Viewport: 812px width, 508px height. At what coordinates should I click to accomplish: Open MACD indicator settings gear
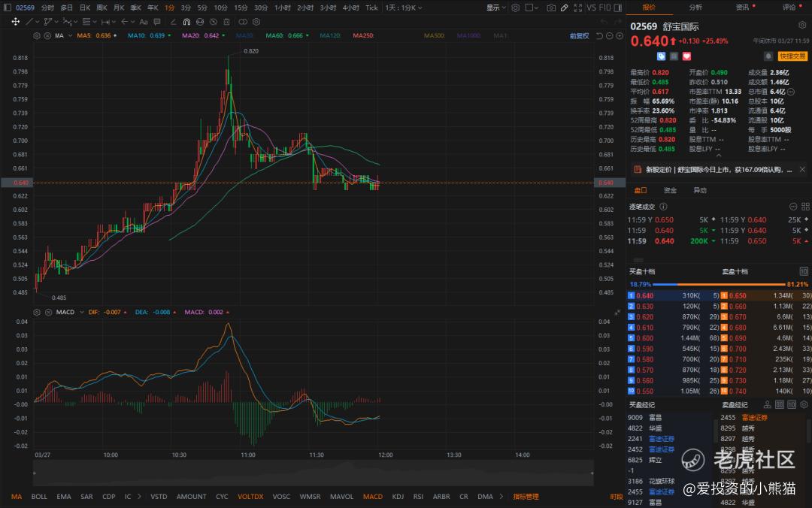[x=37, y=313]
